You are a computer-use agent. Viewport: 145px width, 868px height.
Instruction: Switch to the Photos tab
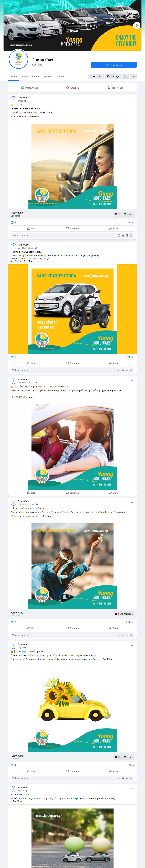(36, 76)
